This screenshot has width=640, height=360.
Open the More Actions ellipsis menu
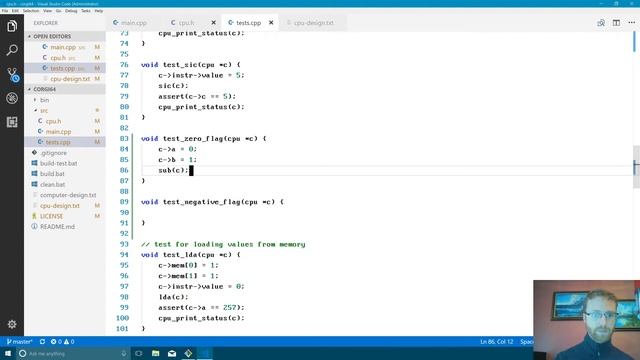pyautogui.click(x=631, y=23)
